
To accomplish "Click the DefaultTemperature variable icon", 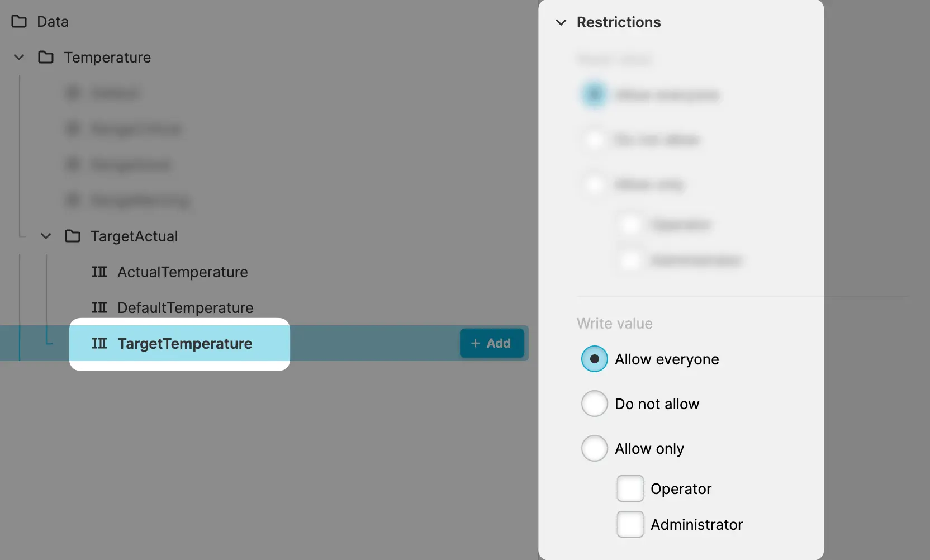I will pyautogui.click(x=99, y=308).
